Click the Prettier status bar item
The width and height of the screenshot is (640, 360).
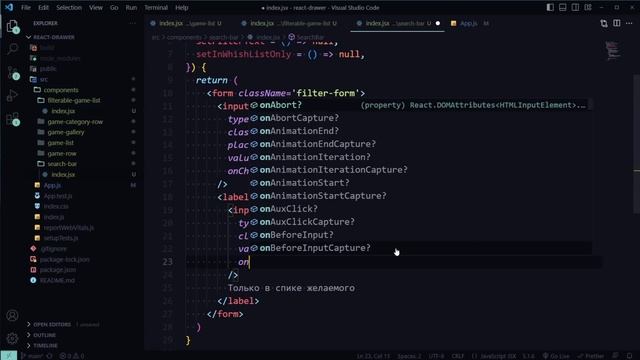tap(590, 356)
